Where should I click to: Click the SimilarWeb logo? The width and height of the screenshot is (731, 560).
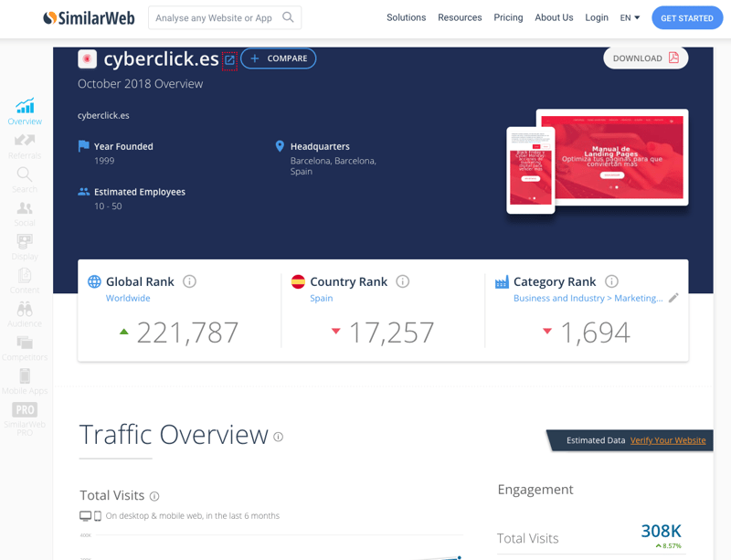pos(88,16)
